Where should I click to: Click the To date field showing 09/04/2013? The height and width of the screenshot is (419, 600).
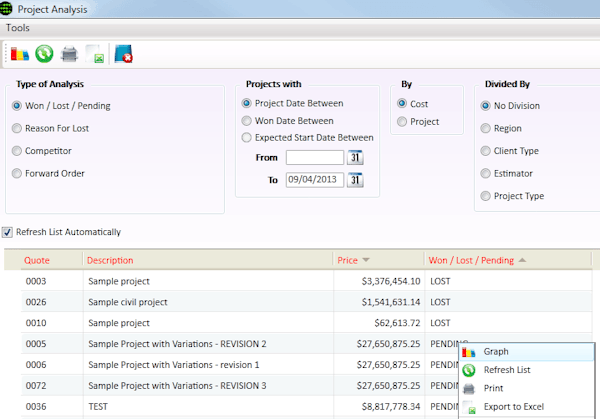pyautogui.click(x=315, y=180)
